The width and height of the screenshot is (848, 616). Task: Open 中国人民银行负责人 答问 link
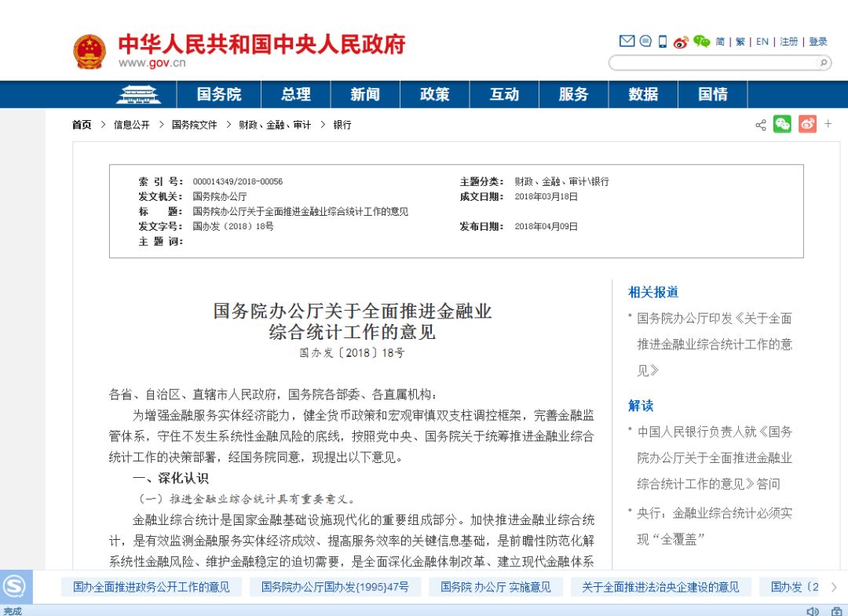click(715, 457)
